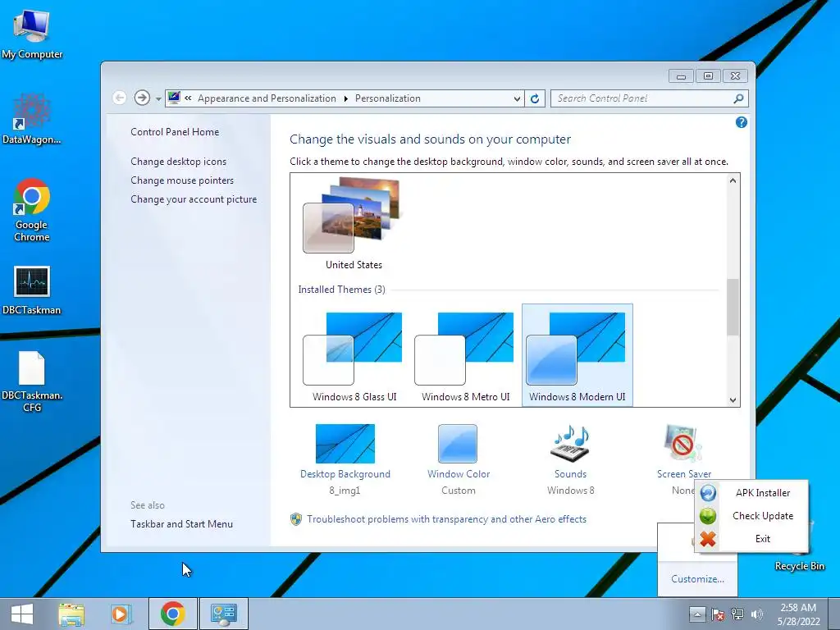The width and height of the screenshot is (840, 630).
Task: Open Customize... in the tray flyout
Action: click(x=697, y=579)
